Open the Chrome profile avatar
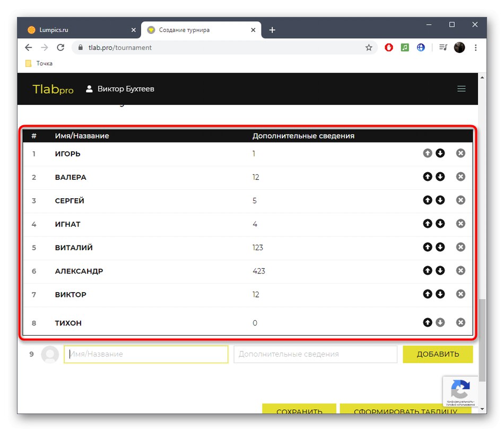 (459, 48)
